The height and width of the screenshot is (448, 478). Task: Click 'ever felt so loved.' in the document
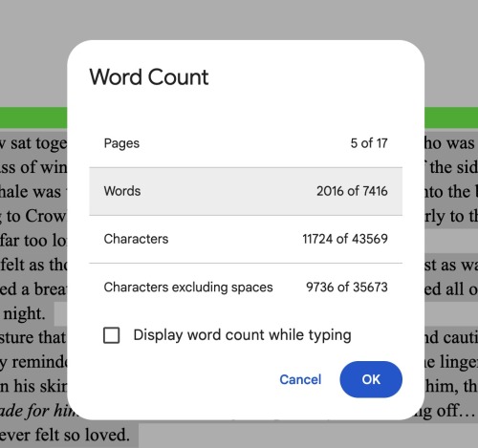click(x=65, y=435)
